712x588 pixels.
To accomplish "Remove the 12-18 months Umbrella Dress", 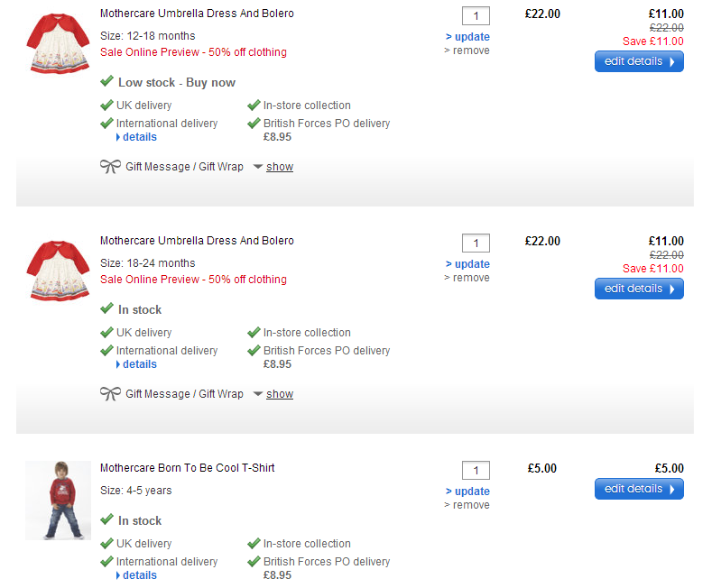I will pyautogui.click(x=467, y=51).
